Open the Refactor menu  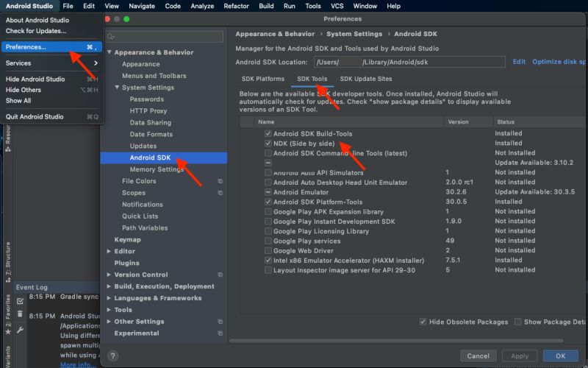tap(236, 6)
